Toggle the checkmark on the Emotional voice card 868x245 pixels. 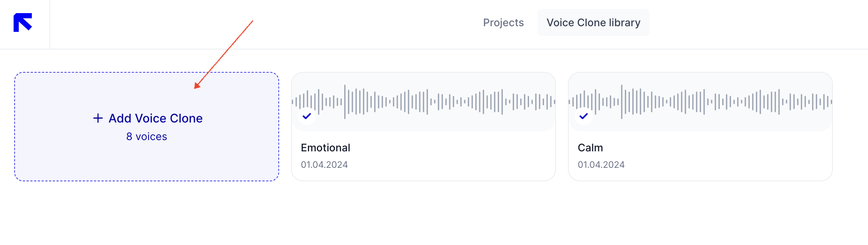tap(307, 116)
